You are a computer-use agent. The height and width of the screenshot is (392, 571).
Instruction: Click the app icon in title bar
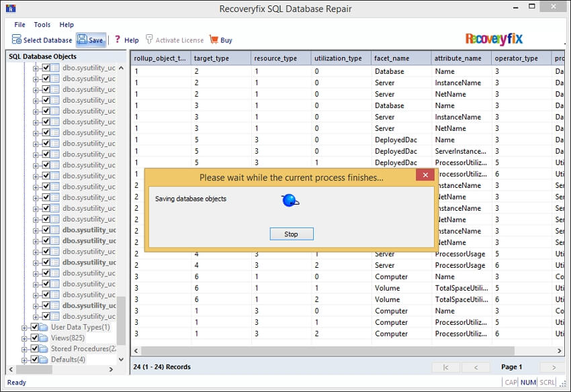[11, 8]
